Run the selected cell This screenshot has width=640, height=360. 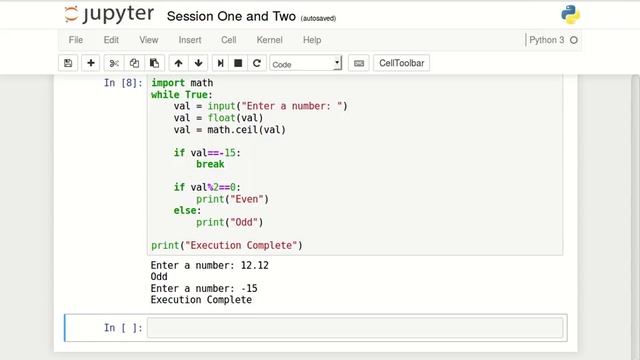[220, 63]
